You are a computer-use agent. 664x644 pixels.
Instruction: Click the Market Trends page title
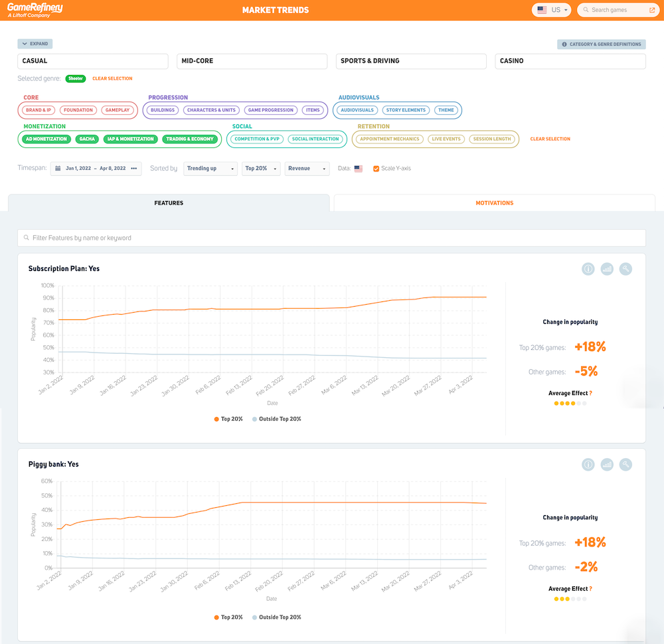click(x=276, y=10)
